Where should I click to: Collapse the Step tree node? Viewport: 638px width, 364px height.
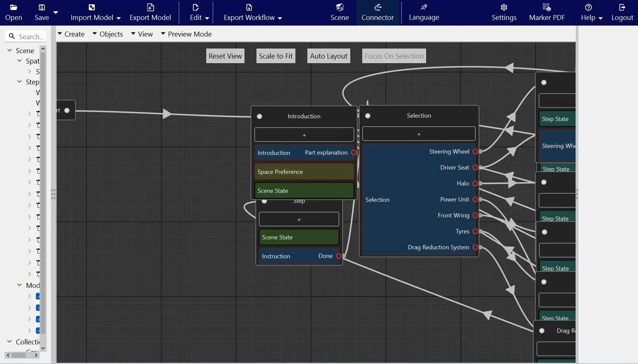(x=20, y=82)
